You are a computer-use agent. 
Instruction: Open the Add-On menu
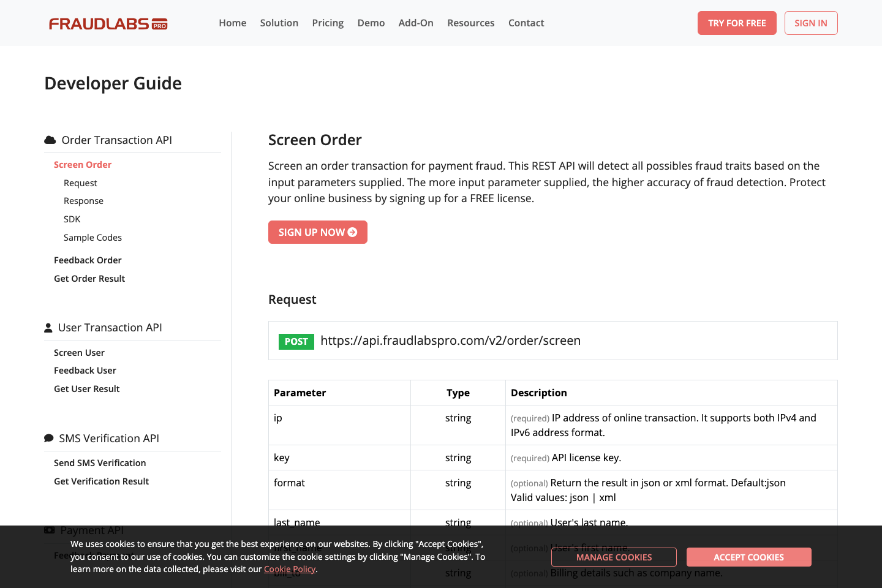pyautogui.click(x=416, y=23)
